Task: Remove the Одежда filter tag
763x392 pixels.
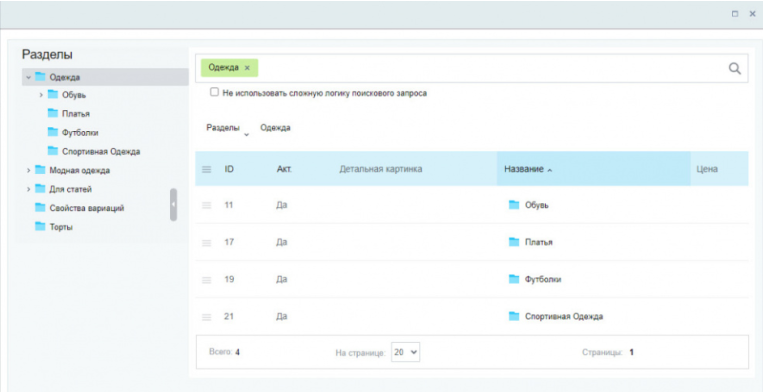Action: click(247, 68)
